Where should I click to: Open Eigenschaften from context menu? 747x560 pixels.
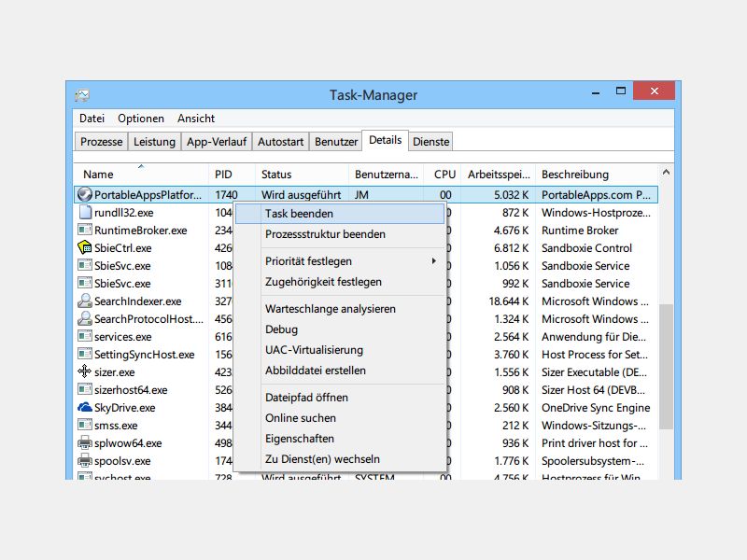pos(340,439)
